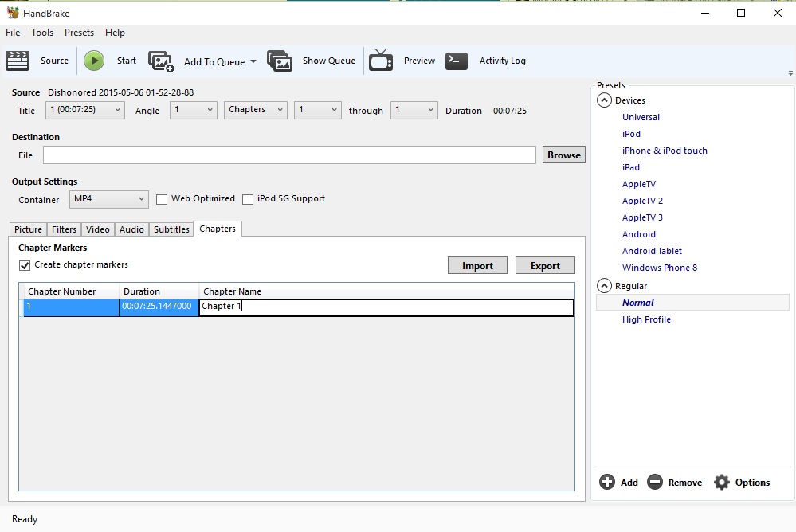Open the Activity Log terminal icon

coord(457,61)
